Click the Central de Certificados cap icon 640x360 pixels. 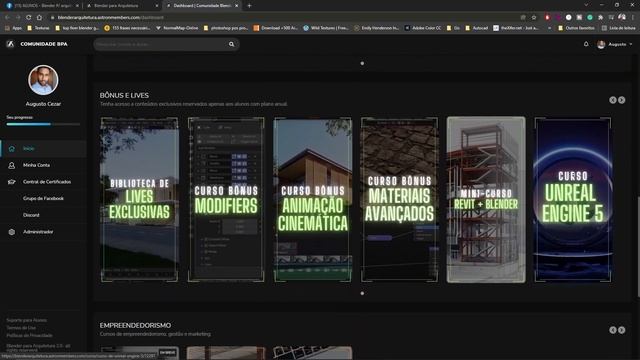pyautogui.click(x=11, y=182)
